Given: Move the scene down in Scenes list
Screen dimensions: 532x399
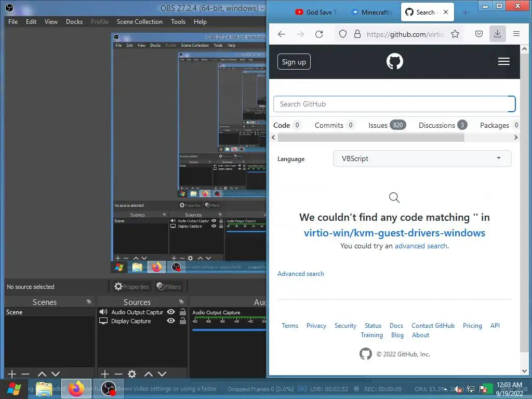Looking at the screenshot, I should click(56, 374).
